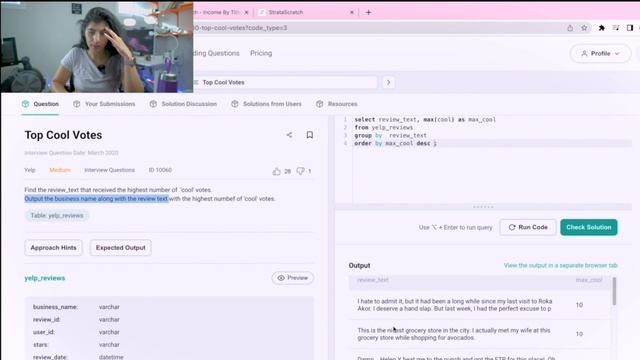Viewport: 640px width, 360px height.
Task: Toggle the browser side panel icon
Action: (x=630, y=28)
